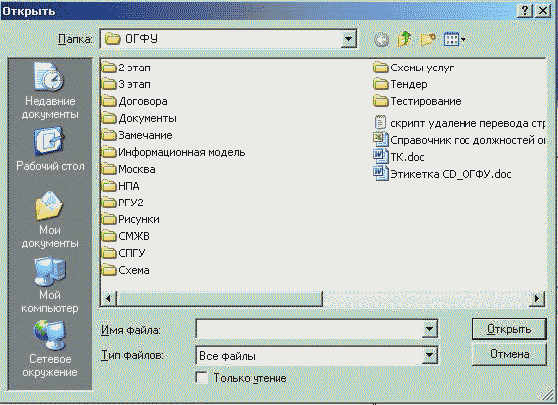558x405 pixels.
Task: Expand the Имя файла dropdown arrow
Action: (430, 329)
